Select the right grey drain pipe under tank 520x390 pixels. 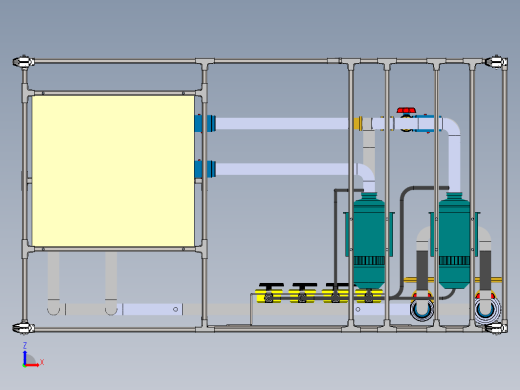pos(111,283)
